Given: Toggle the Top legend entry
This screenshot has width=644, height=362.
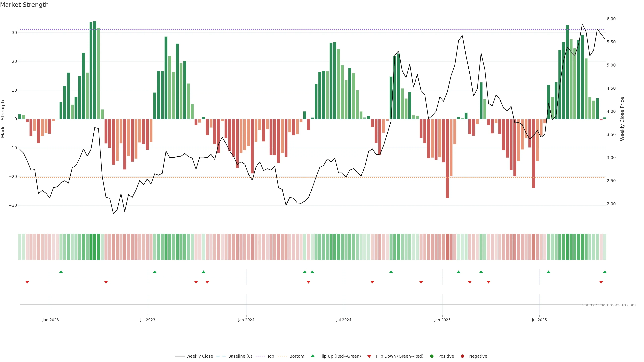Looking at the screenshot, I should [270, 356].
